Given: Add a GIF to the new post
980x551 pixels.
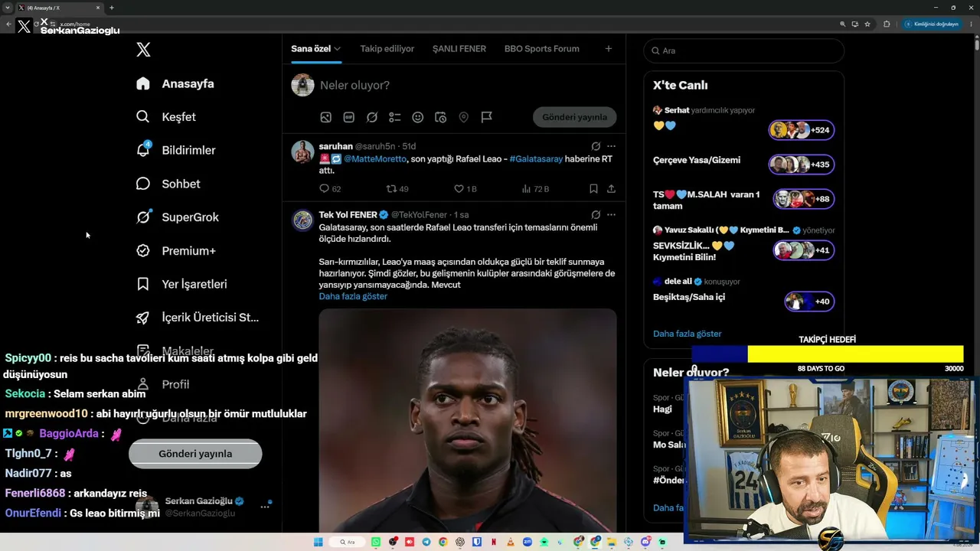Looking at the screenshot, I should (x=349, y=117).
